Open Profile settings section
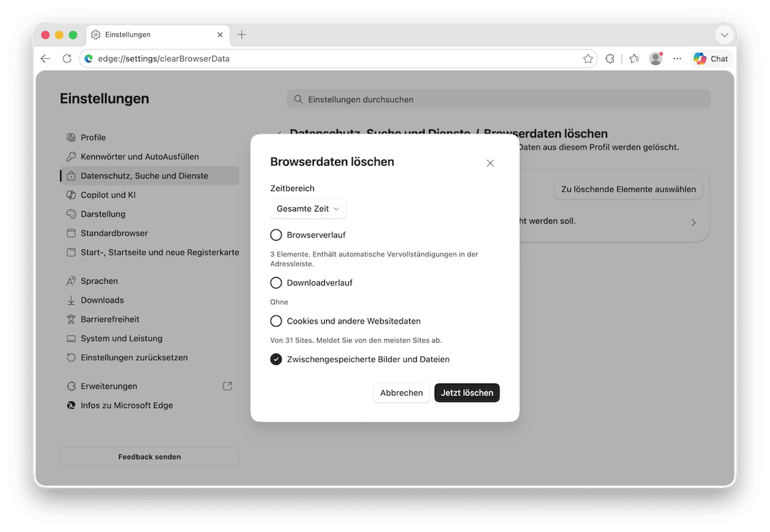 pos(149,137)
